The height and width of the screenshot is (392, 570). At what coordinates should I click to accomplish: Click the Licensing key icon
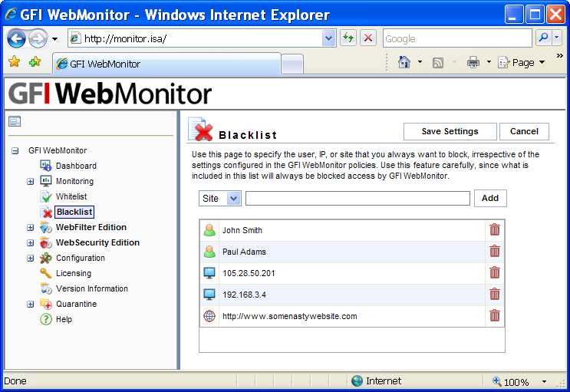[46, 273]
